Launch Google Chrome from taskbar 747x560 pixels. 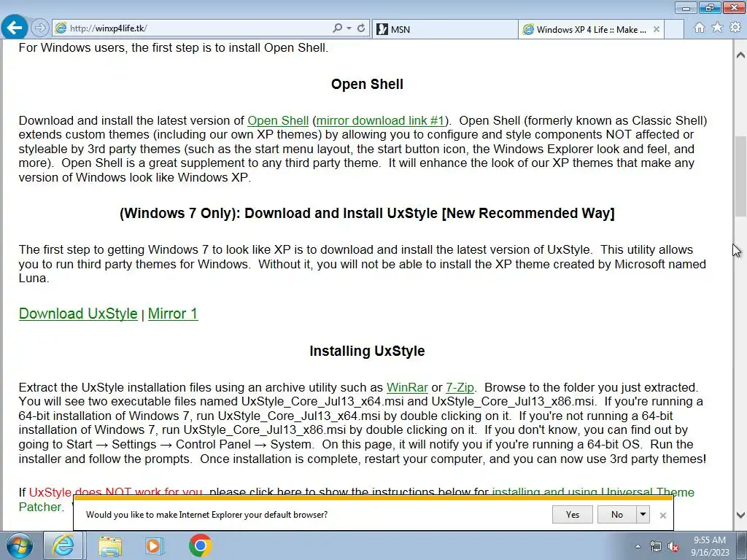(200, 545)
